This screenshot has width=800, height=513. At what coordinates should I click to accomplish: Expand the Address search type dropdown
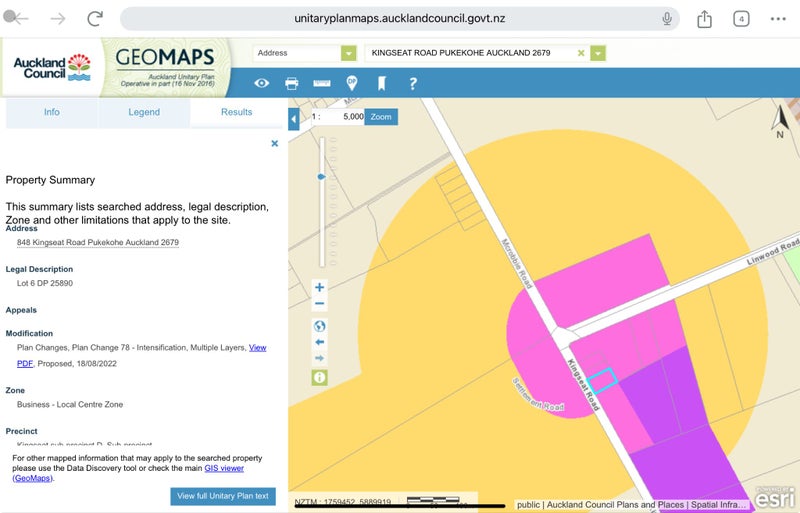click(348, 53)
